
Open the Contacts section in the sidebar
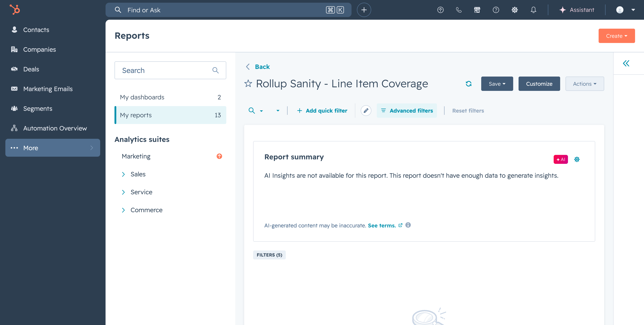click(x=53, y=30)
